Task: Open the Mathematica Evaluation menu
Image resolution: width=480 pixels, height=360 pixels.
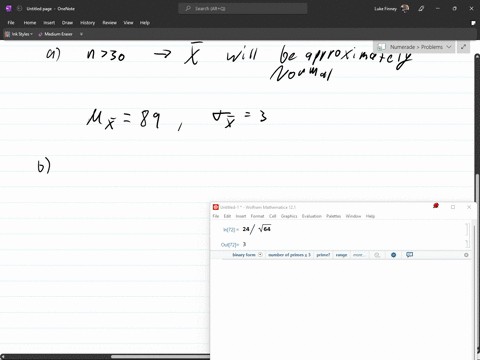Action: (x=312, y=216)
